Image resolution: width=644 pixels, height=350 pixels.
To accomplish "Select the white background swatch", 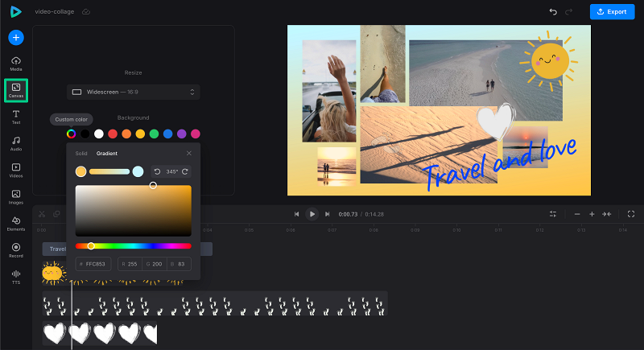I will tap(99, 134).
